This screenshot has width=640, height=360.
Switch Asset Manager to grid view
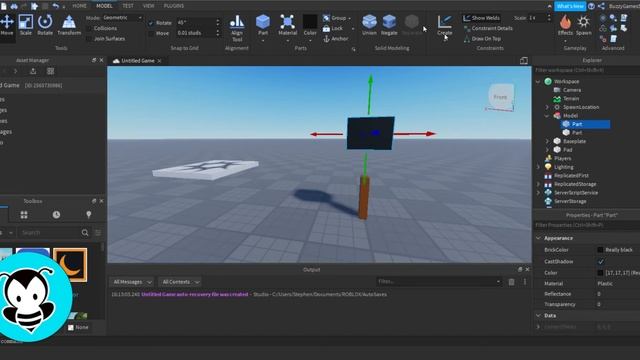click(50, 71)
